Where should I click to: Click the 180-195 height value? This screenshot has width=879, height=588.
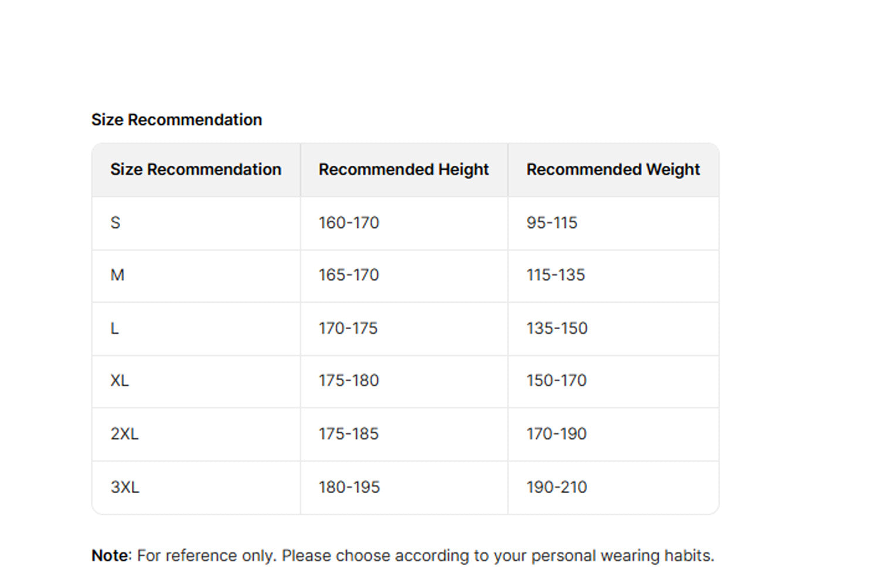point(349,487)
